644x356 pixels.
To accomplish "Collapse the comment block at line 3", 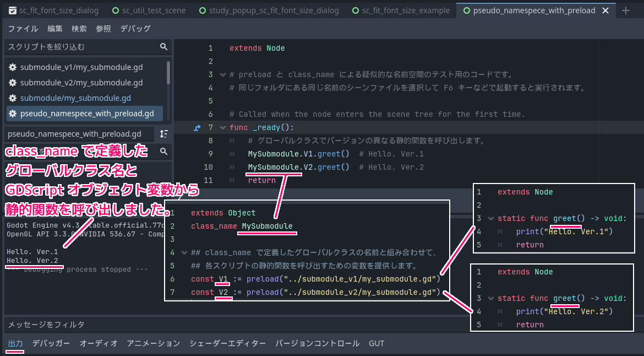I will tap(222, 74).
